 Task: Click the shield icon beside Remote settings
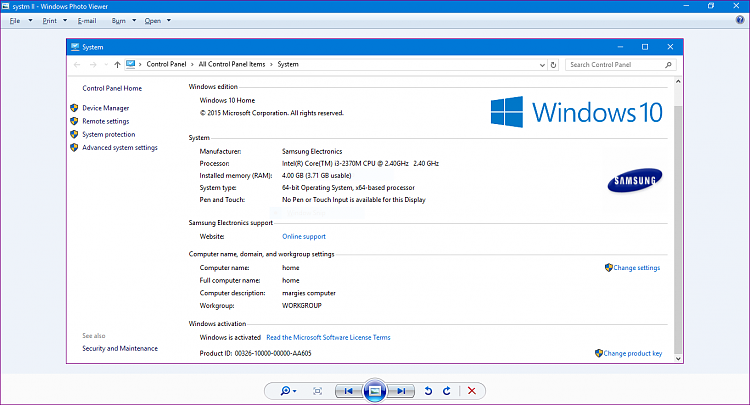coord(74,121)
